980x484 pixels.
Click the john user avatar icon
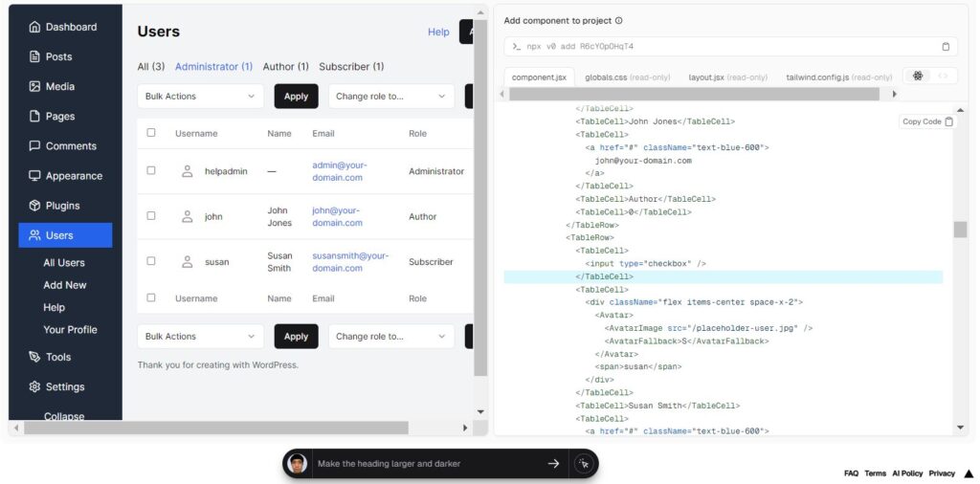(x=187, y=217)
